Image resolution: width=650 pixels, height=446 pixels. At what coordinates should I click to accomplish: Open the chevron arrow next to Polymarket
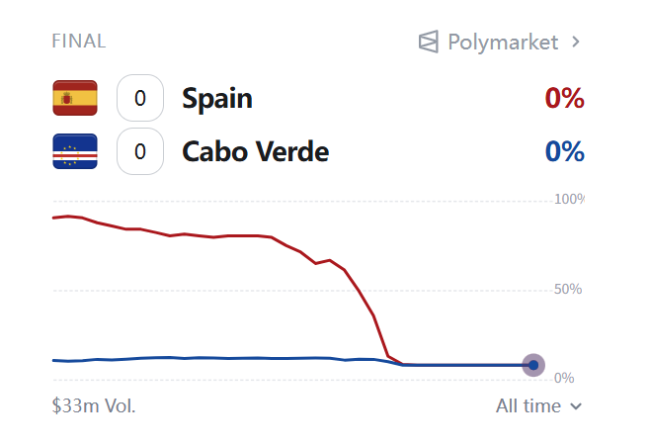click(575, 42)
